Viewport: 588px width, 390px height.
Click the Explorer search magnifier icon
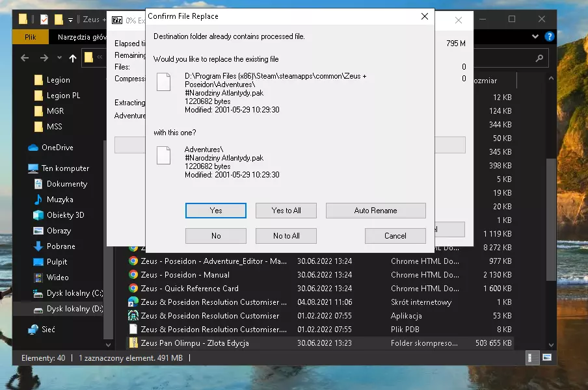(539, 58)
